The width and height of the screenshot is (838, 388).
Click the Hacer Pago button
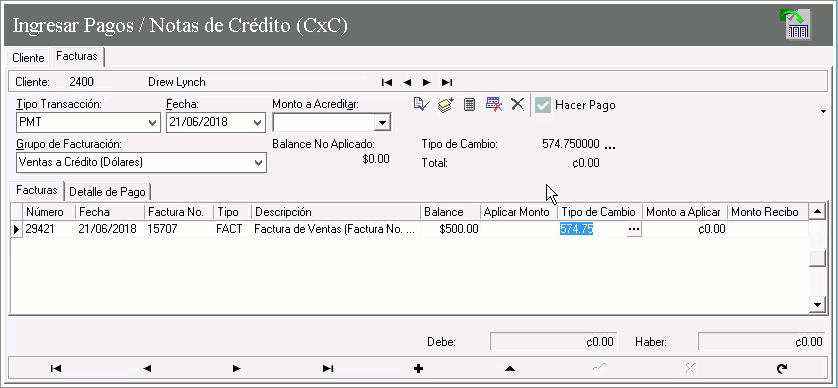click(575, 105)
